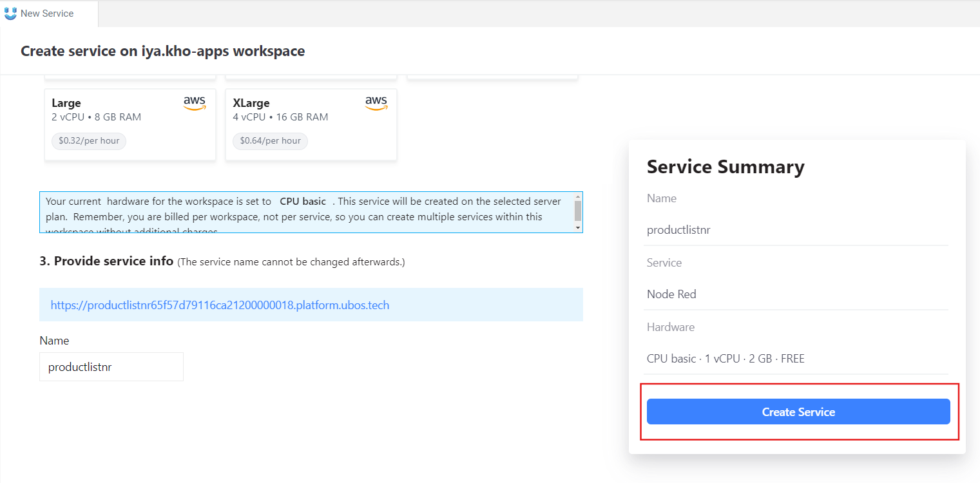
Task: Click the UBOS logo icon on the tab
Action: pyautogui.click(x=10, y=13)
